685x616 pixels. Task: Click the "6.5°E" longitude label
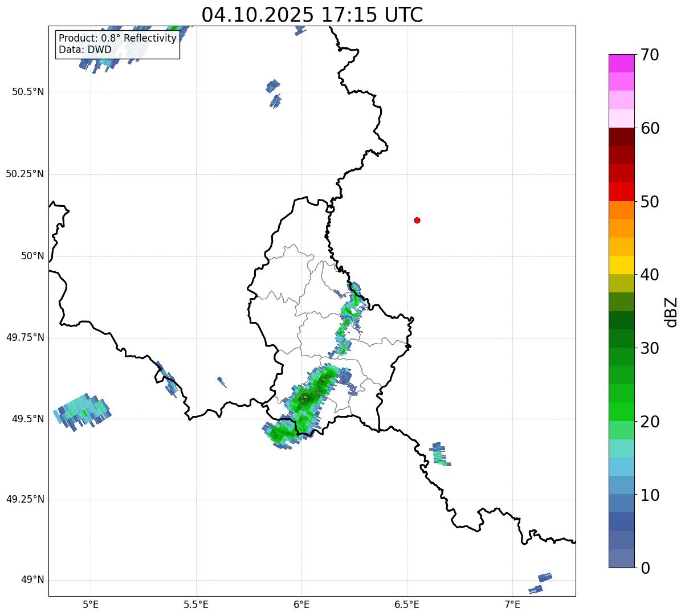pyautogui.click(x=407, y=604)
